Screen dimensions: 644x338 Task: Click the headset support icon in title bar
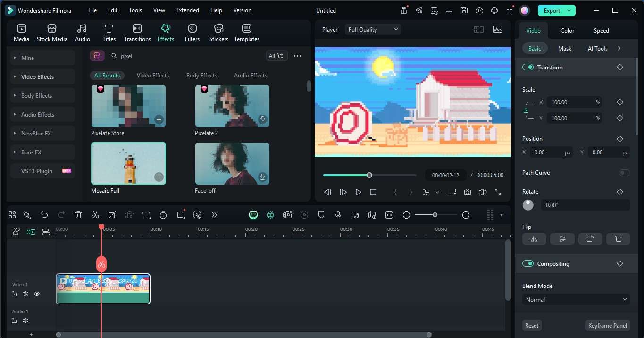[494, 10]
